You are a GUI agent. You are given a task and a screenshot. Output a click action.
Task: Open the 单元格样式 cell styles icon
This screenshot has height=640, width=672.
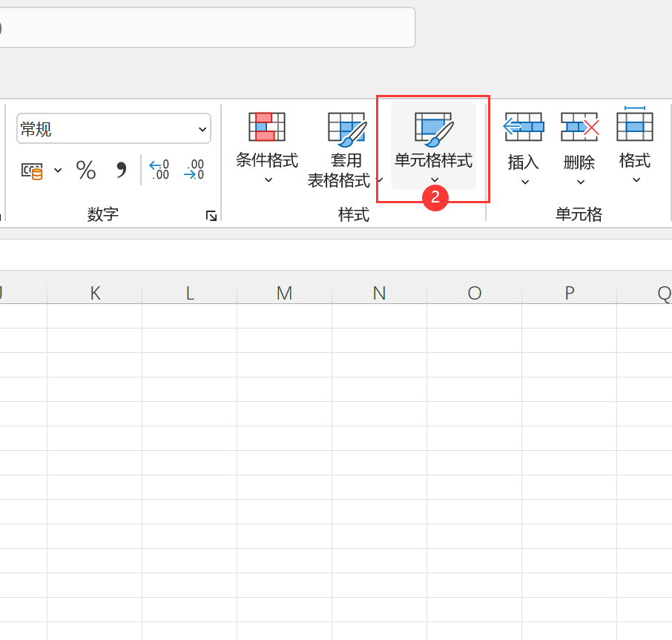pos(434,128)
